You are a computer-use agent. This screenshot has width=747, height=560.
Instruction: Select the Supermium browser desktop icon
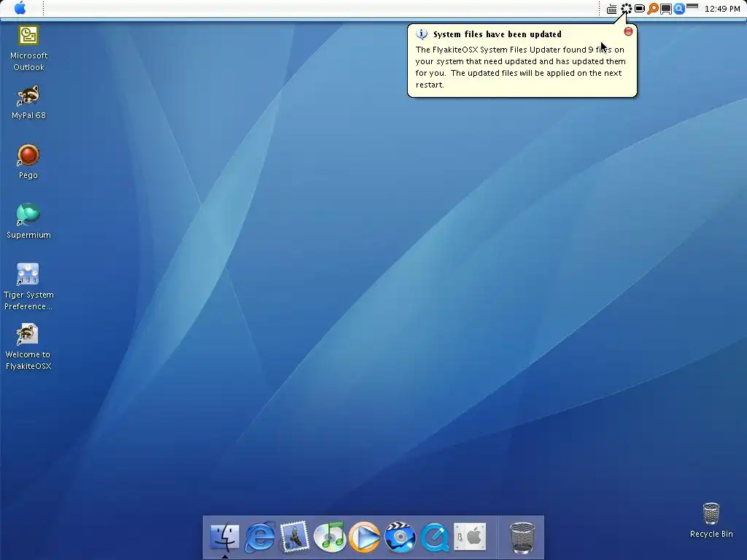[x=28, y=222]
